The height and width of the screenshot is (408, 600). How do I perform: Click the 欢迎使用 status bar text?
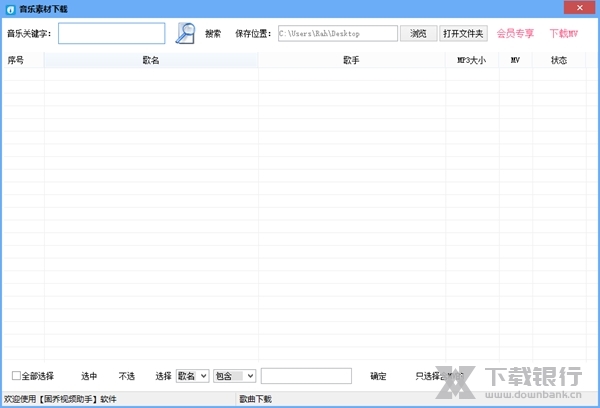[60, 399]
